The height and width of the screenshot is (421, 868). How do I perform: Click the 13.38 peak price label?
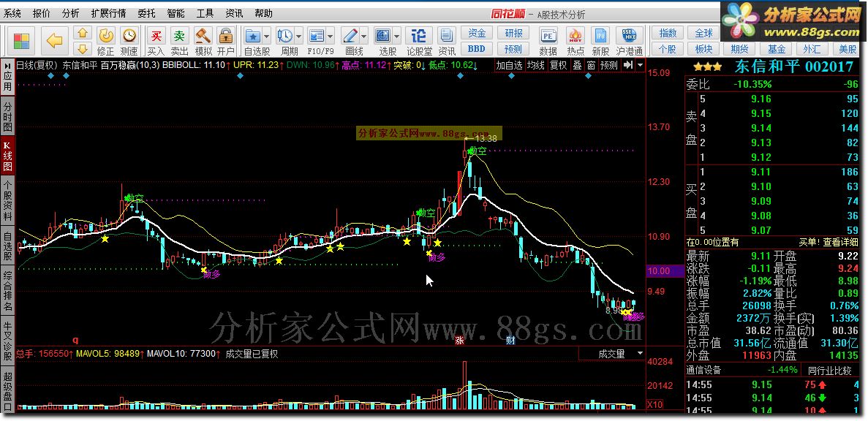[x=486, y=139]
